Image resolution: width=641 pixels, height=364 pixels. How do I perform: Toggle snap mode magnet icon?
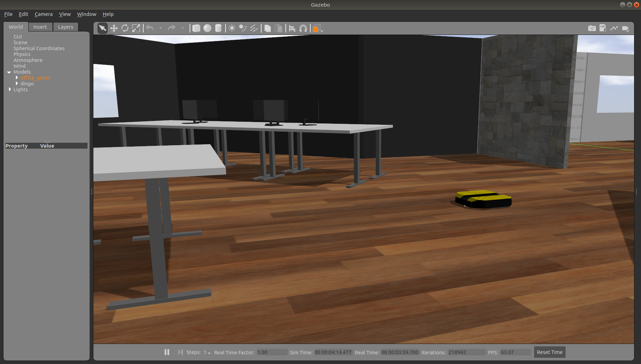(303, 28)
